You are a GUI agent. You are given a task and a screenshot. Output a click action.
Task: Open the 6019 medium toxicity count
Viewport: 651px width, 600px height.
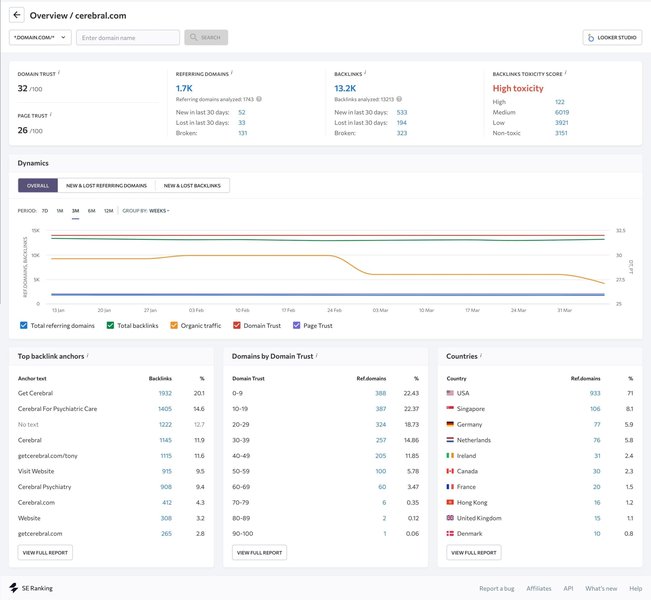562,112
